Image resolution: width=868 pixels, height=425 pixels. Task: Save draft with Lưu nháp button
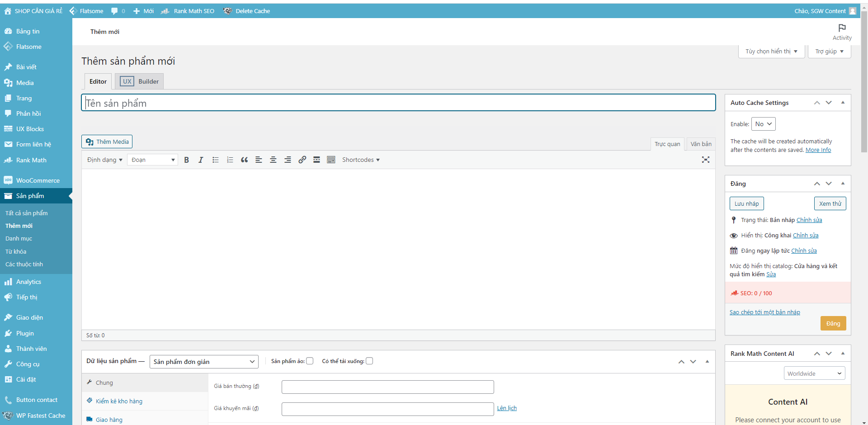(x=746, y=203)
